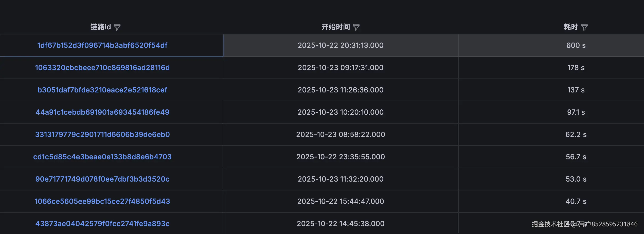Follow link 3313179779c2901711d6606b39de6eb0
Screen dimensions: 644x234
click(102, 134)
